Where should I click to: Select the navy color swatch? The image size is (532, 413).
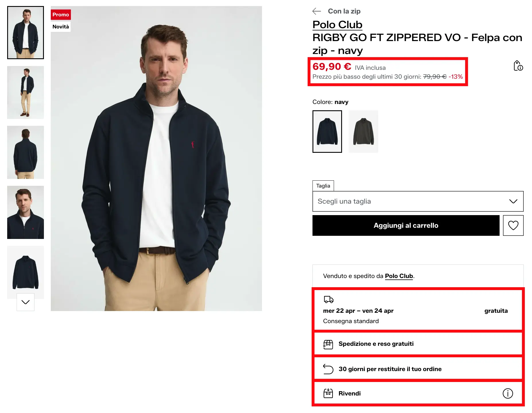327,132
